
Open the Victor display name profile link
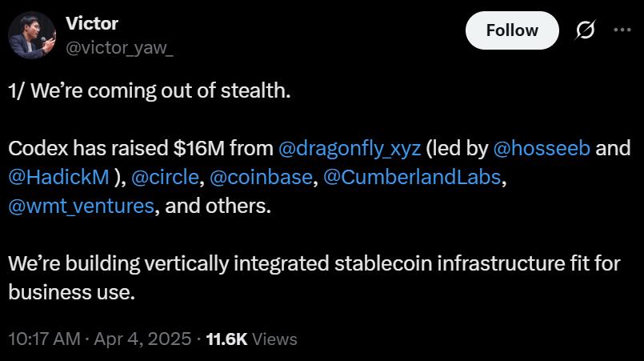[x=91, y=23]
